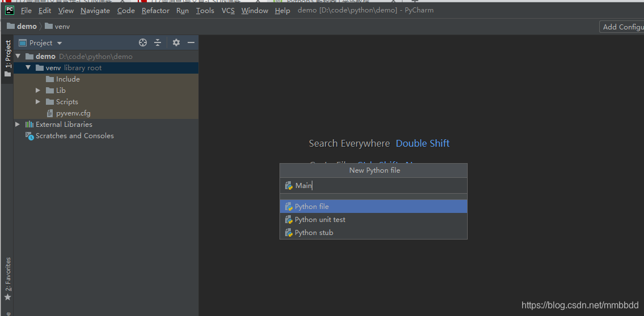Switch to the 1: Project side tab

pos(7,58)
